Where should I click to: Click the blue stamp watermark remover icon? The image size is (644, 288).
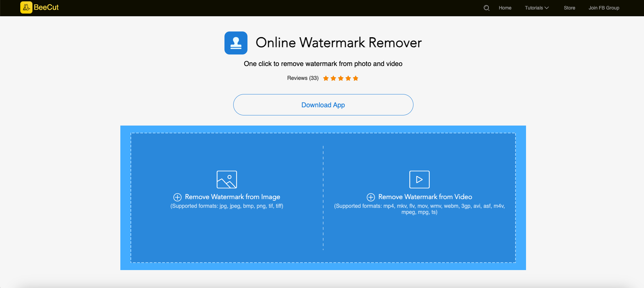pyautogui.click(x=236, y=43)
